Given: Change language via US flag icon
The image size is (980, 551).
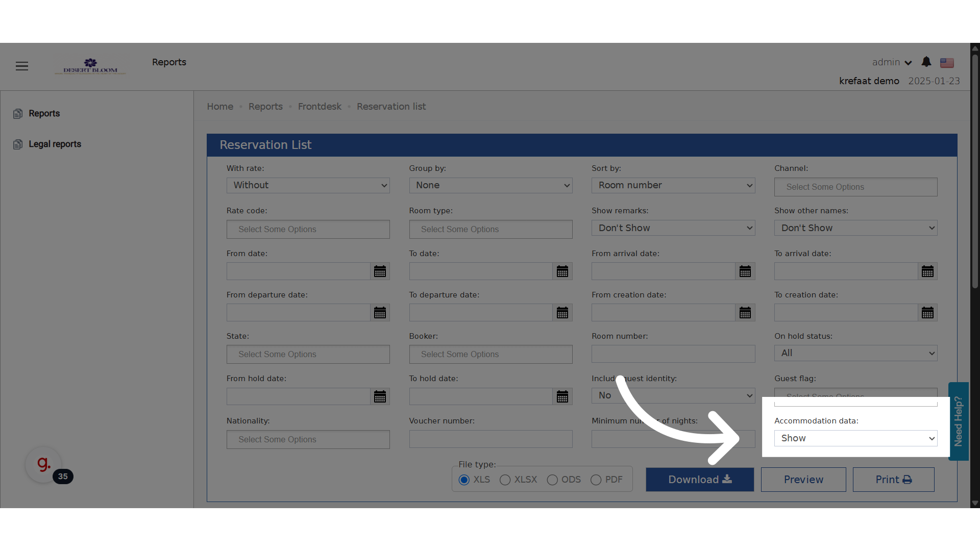Looking at the screenshot, I should (947, 63).
